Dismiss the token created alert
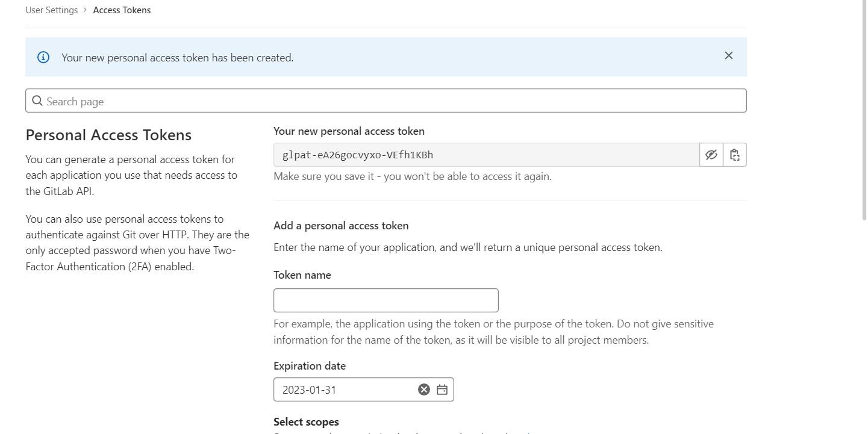This screenshot has height=434, width=868. [x=729, y=56]
